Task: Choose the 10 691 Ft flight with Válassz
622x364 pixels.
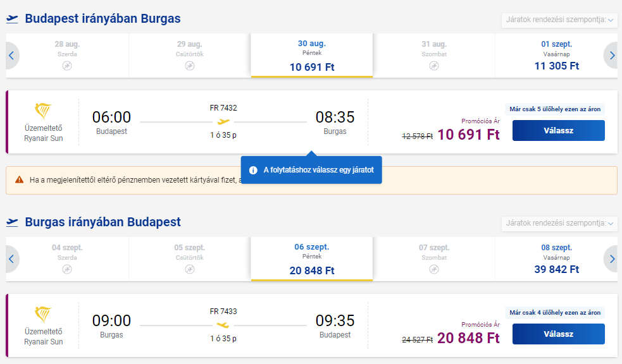Action: (559, 130)
